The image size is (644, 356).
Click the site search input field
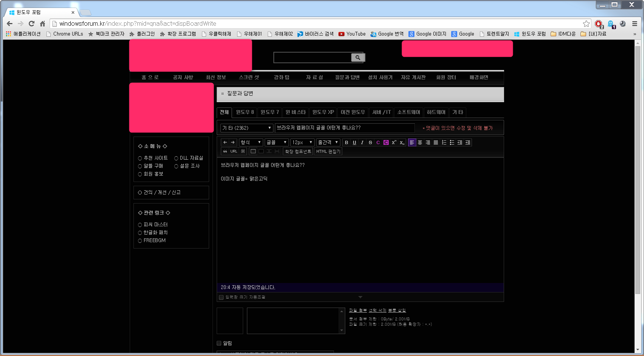tap(312, 58)
